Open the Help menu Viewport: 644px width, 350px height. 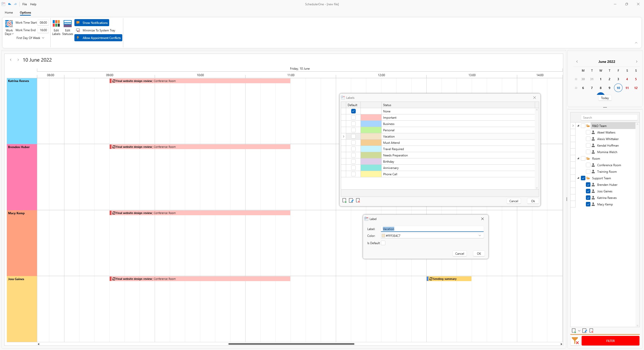pos(33,4)
